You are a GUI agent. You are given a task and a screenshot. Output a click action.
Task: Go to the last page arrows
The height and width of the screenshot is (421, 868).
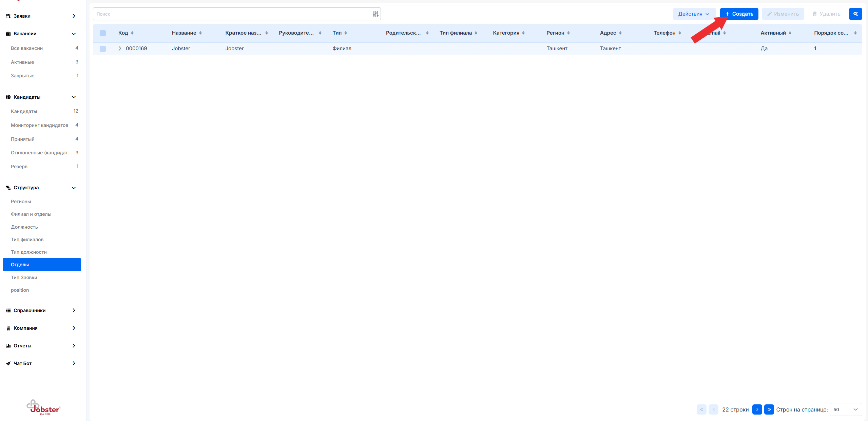pos(769,409)
